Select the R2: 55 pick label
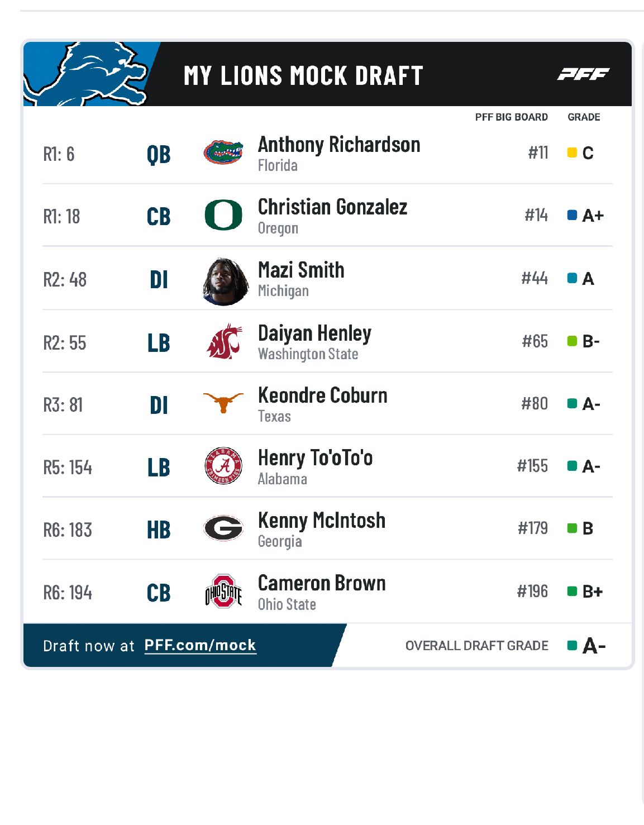The width and height of the screenshot is (644, 825). 65,342
